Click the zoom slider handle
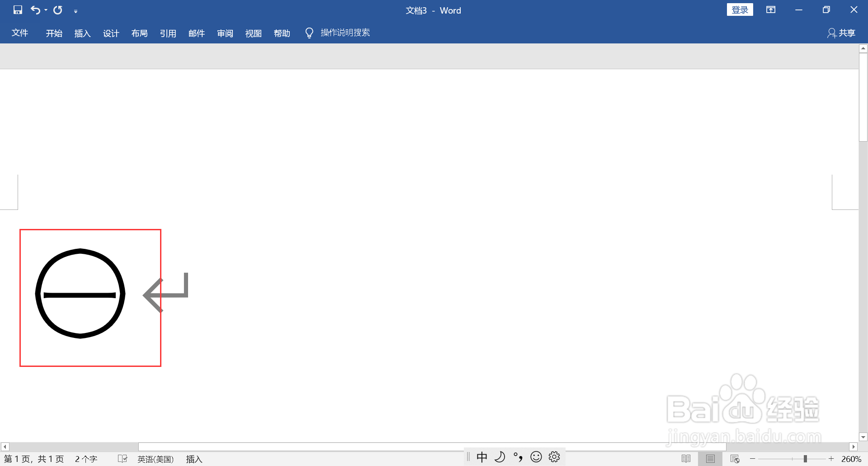Screen dimensions: 868x466 [805, 459]
